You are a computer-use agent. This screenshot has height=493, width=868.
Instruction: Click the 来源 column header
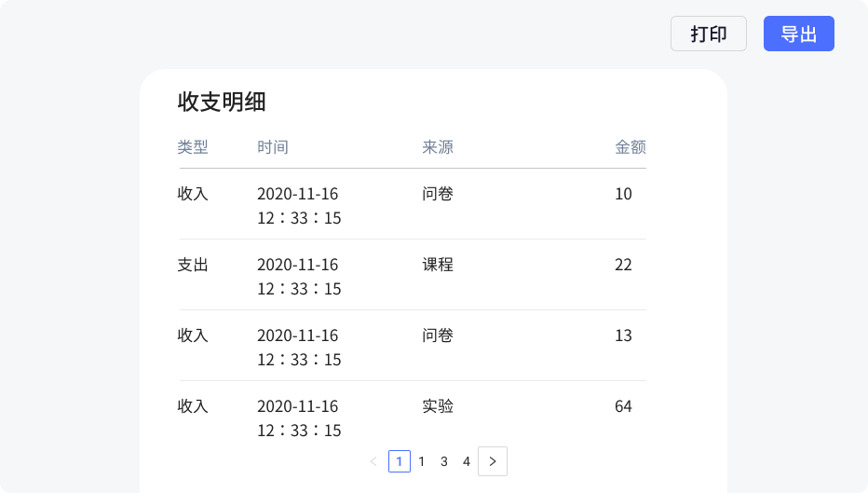pyautogui.click(x=438, y=147)
